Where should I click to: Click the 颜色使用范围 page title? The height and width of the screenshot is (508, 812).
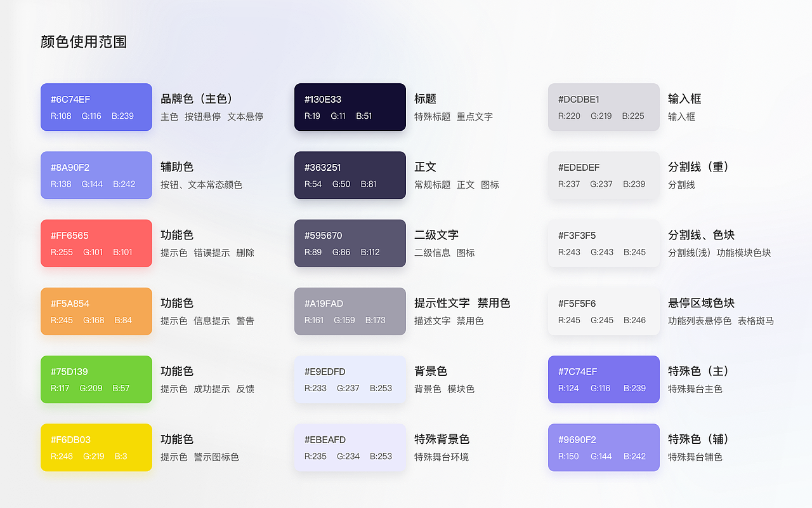[x=83, y=41]
